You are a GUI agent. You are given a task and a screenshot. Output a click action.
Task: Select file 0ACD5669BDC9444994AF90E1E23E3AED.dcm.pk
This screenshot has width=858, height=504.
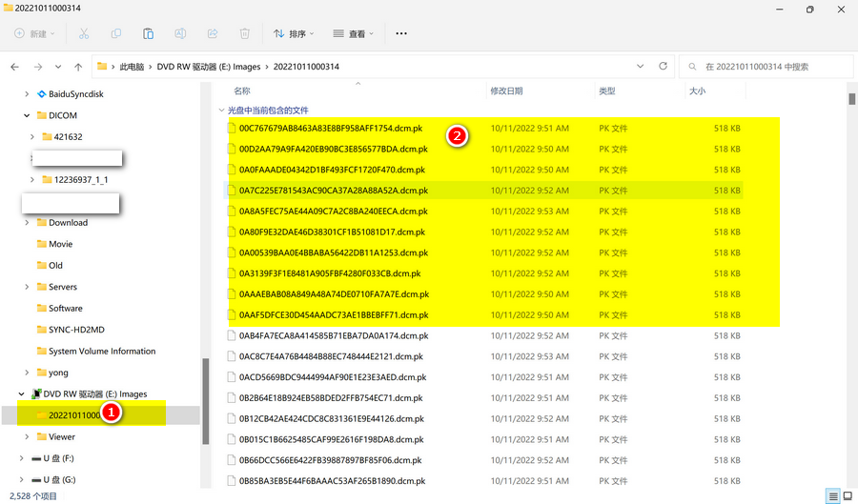(333, 377)
